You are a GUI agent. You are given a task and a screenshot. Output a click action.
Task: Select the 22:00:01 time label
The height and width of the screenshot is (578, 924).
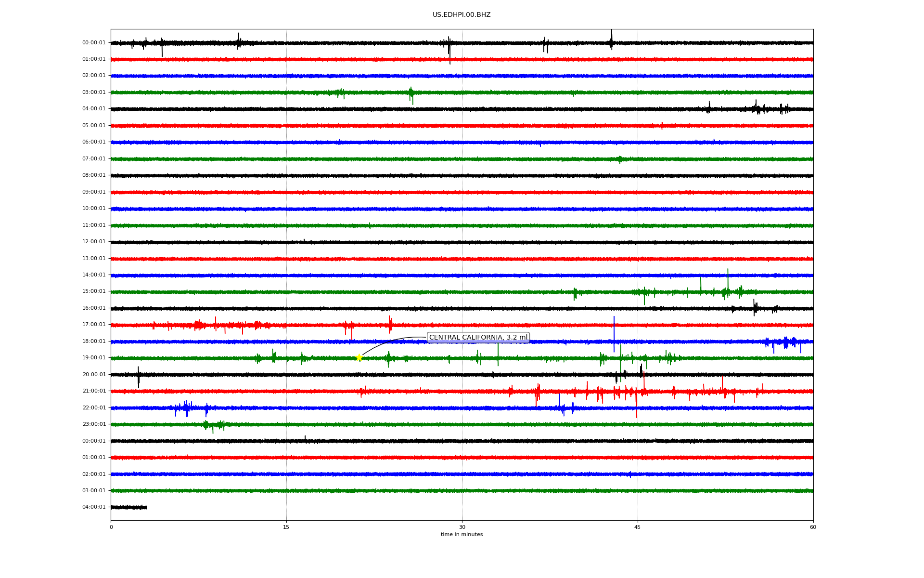pos(94,408)
